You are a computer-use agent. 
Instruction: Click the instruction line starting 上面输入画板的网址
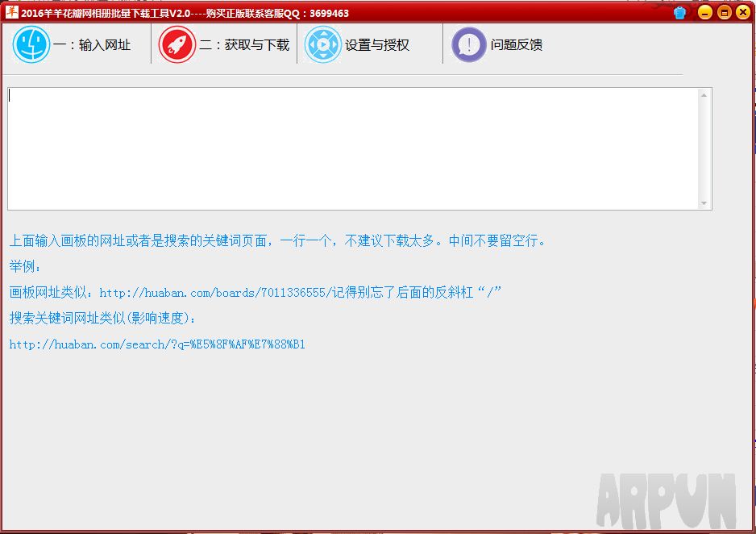(278, 240)
